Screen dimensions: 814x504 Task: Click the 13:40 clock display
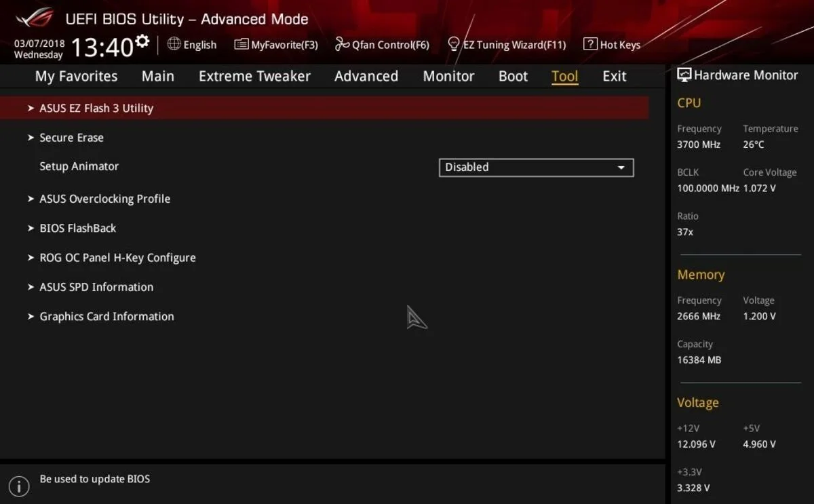pyautogui.click(x=102, y=47)
